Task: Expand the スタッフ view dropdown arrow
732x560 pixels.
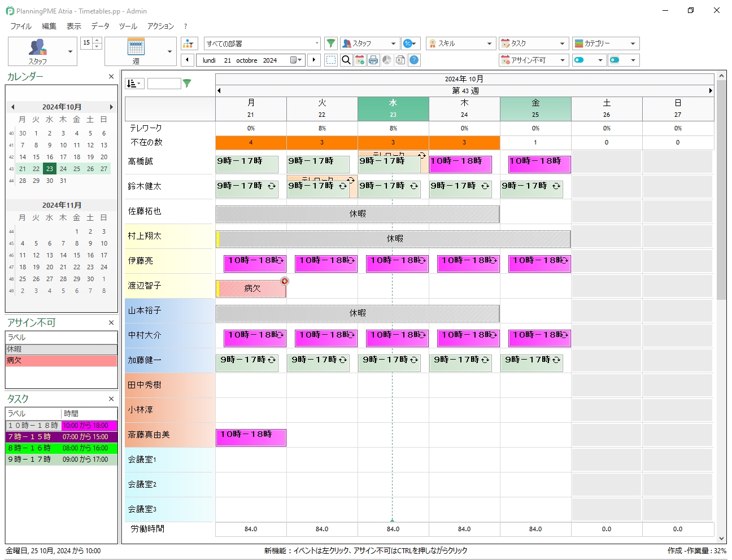Action: point(71,51)
